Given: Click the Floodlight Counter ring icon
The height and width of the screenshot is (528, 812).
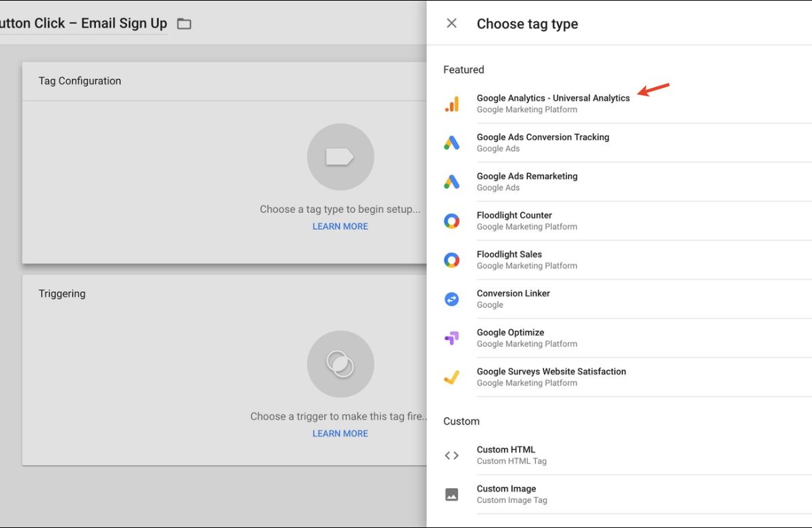Looking at the screenshot, I should (x=451, y=221).
